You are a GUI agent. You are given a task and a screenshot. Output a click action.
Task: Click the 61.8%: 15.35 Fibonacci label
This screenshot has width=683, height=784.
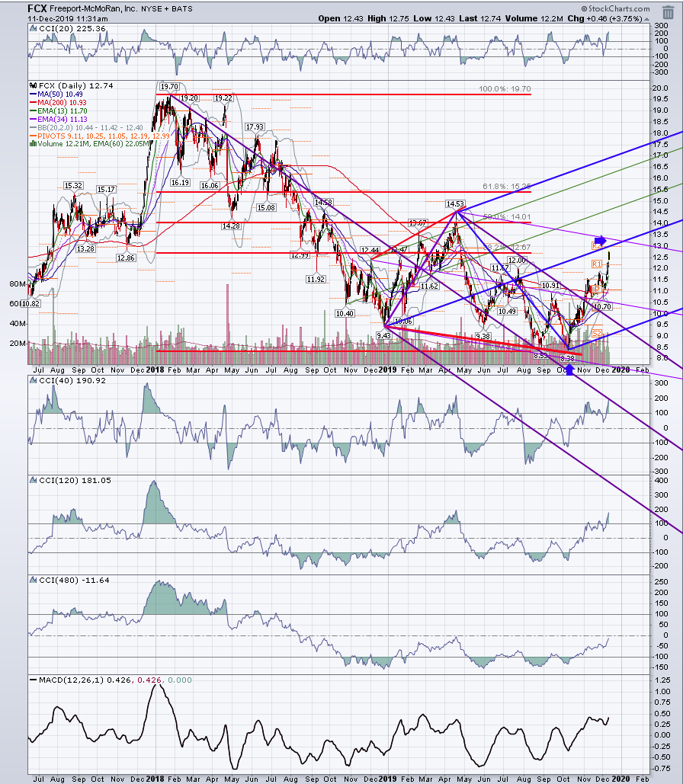(x=506, y=187)
